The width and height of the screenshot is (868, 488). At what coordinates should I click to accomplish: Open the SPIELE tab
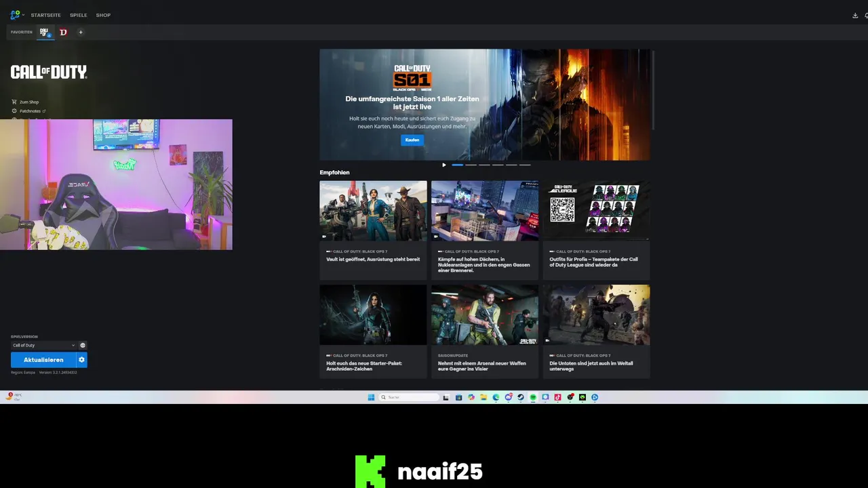[x=78, y=15]
